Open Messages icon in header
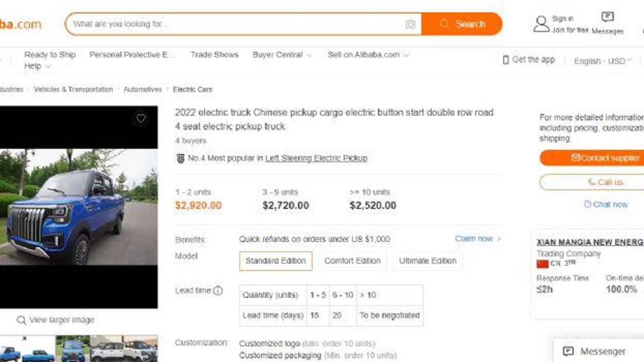The image size is (644, 362). (x=607, y=17)
